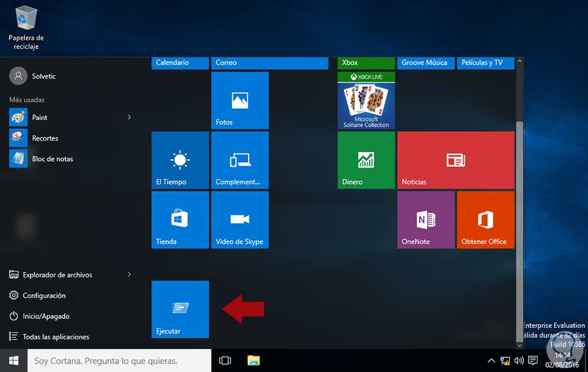Focus the Cortana search box
The width and height of the screenshot is (588, 372).
click(120, 360)
